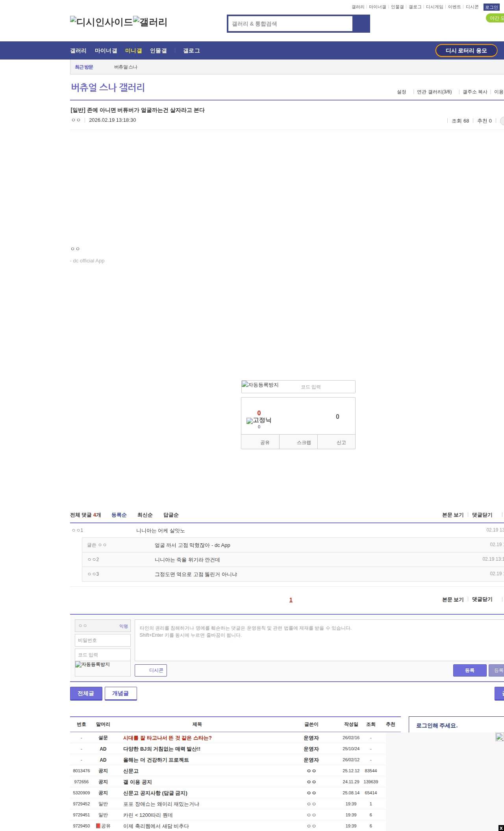Open 로그인 in the top utility bar

[491, 7]
